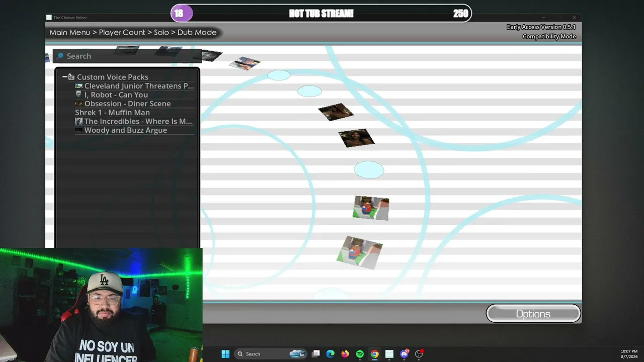The width and height of the screenshot is (644, 362).
Task: Open Task View in the taskbar
Action: point(315,354)
